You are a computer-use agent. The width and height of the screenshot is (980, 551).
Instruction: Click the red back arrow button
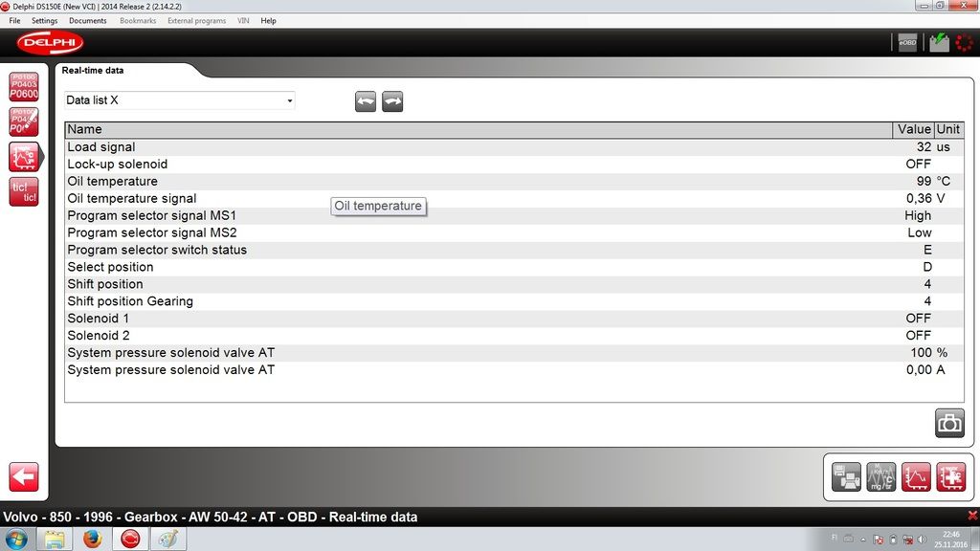coord(24,477)
